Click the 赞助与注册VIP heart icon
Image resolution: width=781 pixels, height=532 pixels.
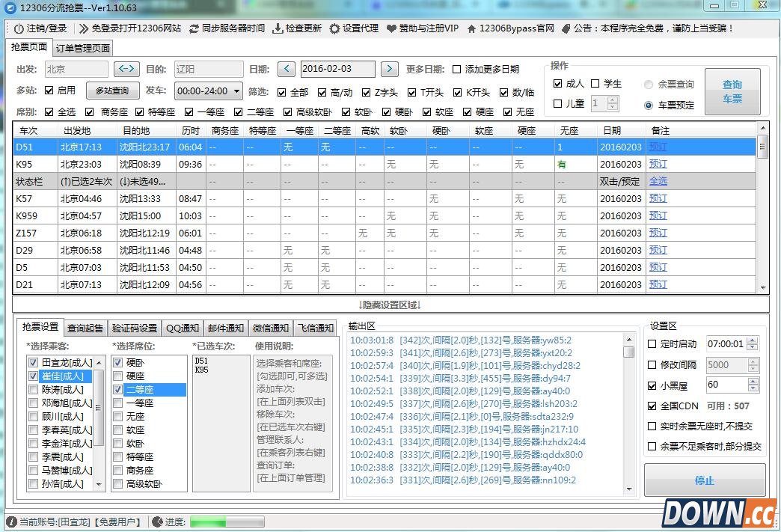point(390,29)
